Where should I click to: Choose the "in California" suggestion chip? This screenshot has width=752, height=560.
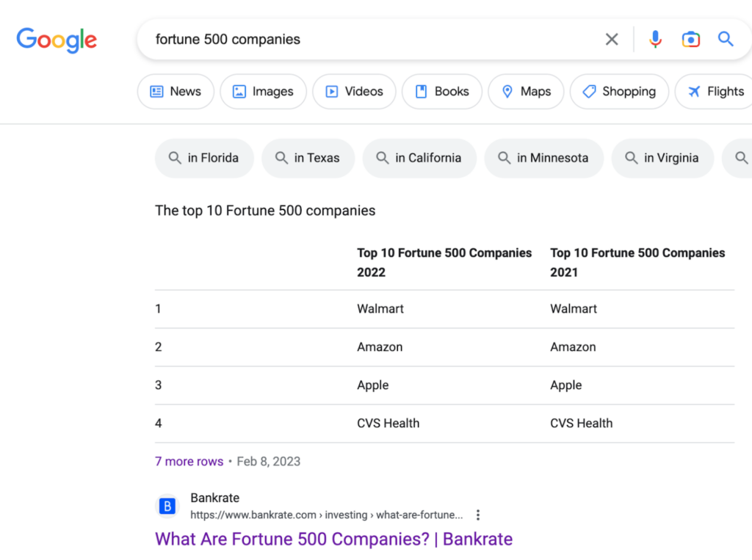[x=419, y=158]
